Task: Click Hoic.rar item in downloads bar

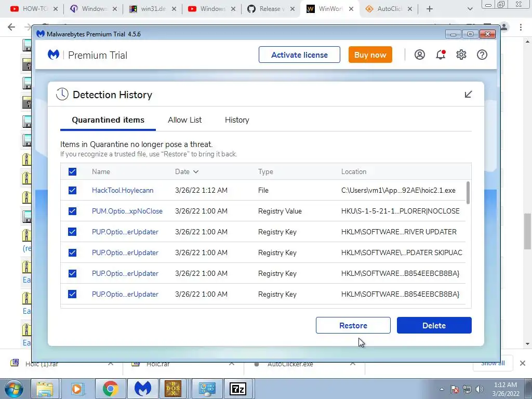Action: pos(158,364)
